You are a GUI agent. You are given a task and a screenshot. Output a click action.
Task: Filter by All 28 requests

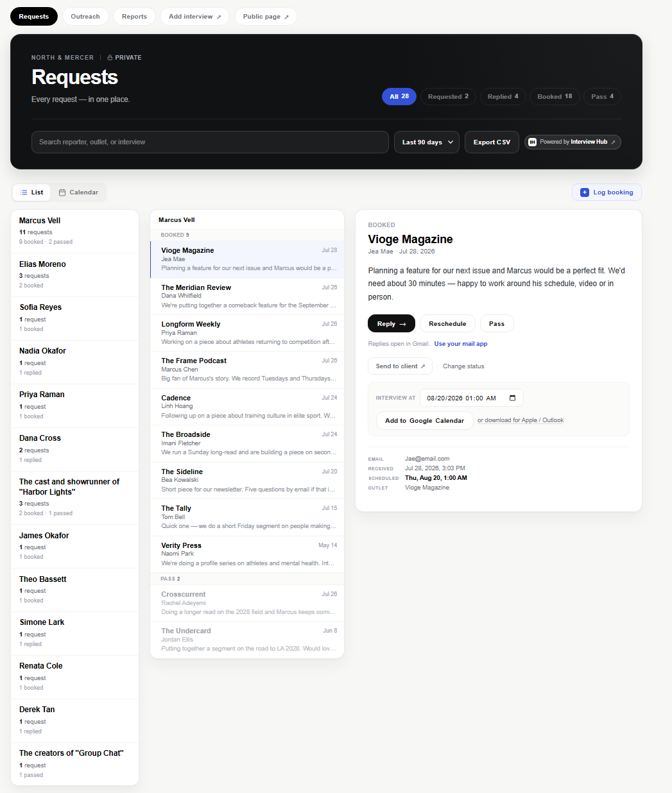click(x=399, y=96)
